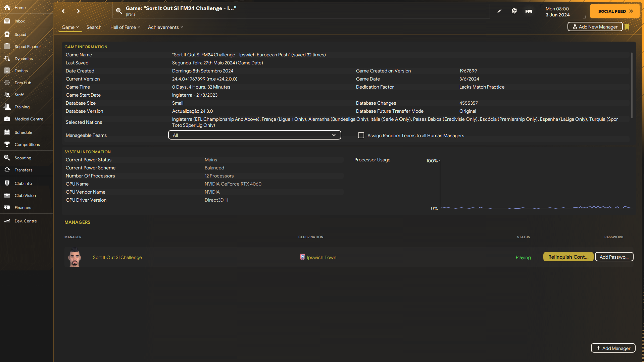Expand the Hall of Fame menu

[125, 27]
